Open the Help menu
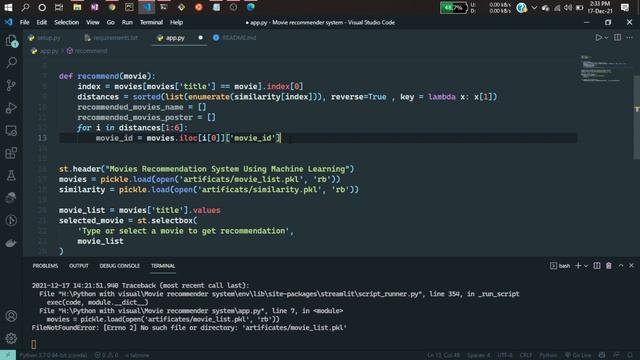640x360 pixels. [176, 22]
